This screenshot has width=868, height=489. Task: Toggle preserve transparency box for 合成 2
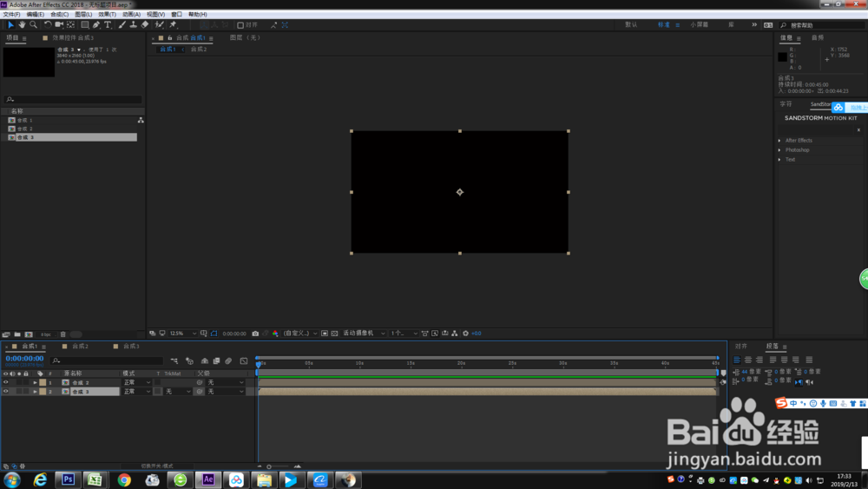point(158,382)
